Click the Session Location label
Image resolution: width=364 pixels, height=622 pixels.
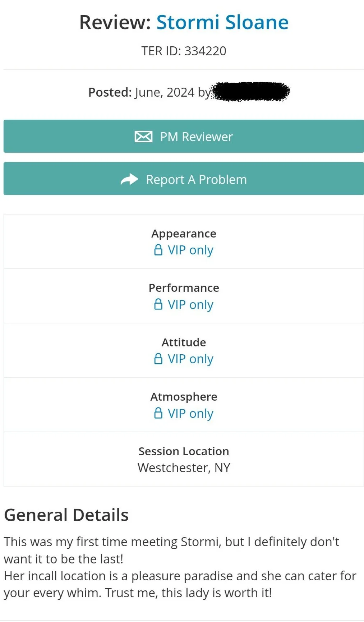click(x=184, y=451)
